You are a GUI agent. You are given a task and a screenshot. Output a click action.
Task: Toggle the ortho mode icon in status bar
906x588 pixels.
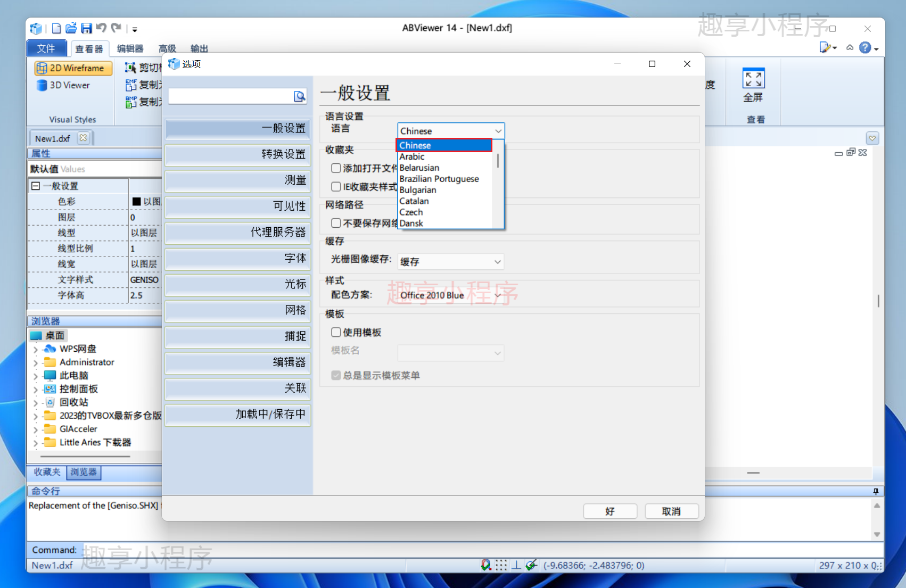[x=516, y=565]
